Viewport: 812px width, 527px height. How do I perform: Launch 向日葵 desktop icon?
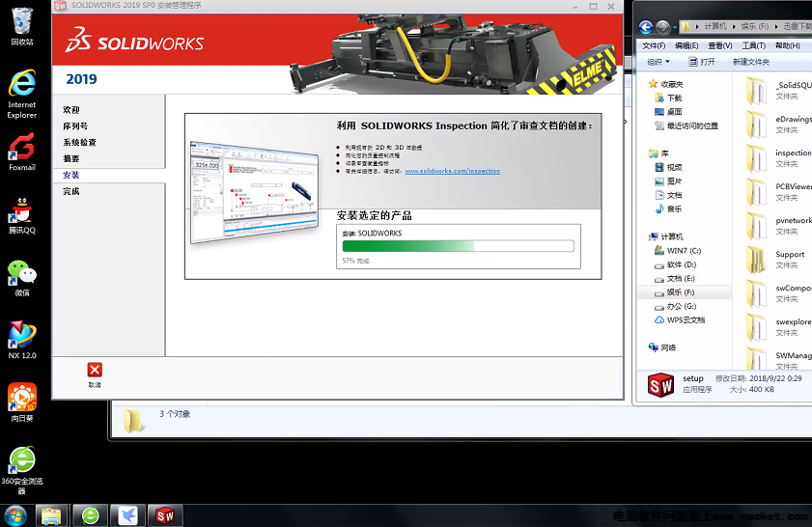pos(22,402)
